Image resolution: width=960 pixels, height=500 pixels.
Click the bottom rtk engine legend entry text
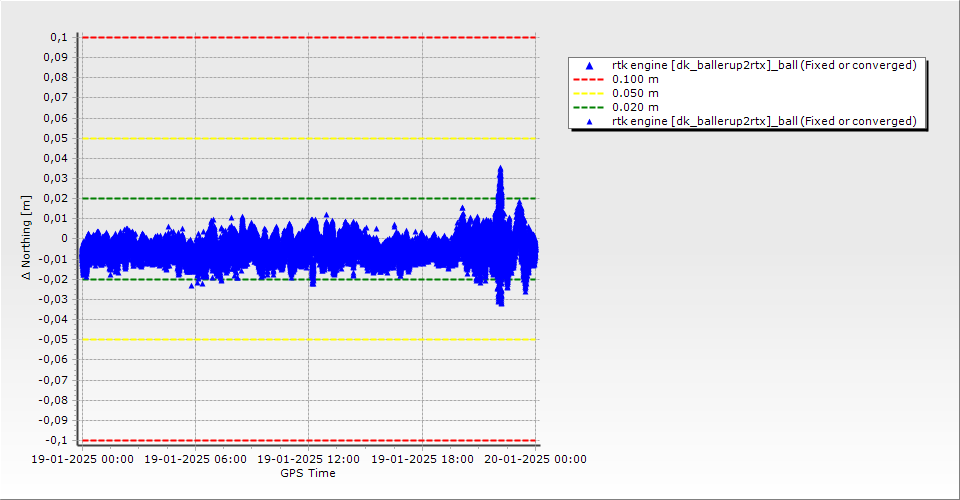point(764,121)
